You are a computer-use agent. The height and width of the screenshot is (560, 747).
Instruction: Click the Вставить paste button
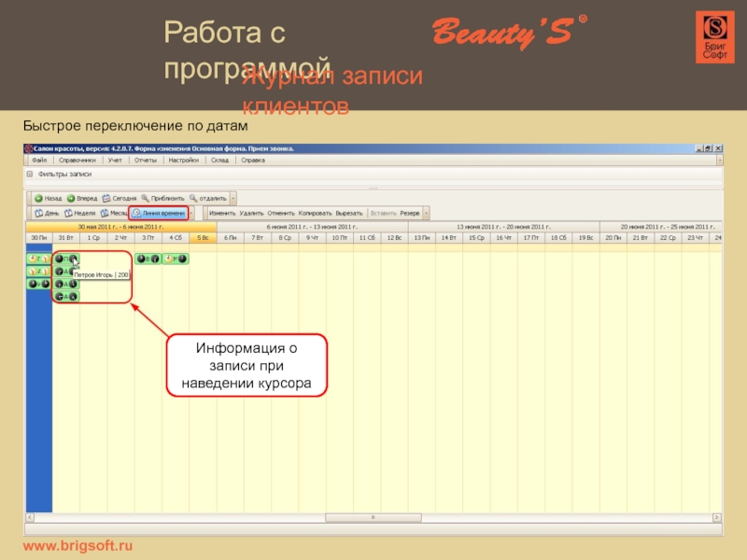point(384,214)
